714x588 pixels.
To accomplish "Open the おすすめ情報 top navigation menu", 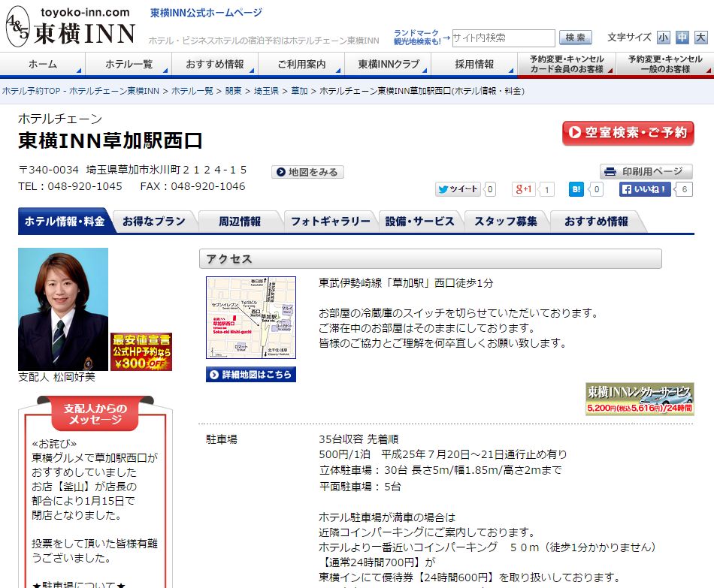I will click(x=215, y=64).
